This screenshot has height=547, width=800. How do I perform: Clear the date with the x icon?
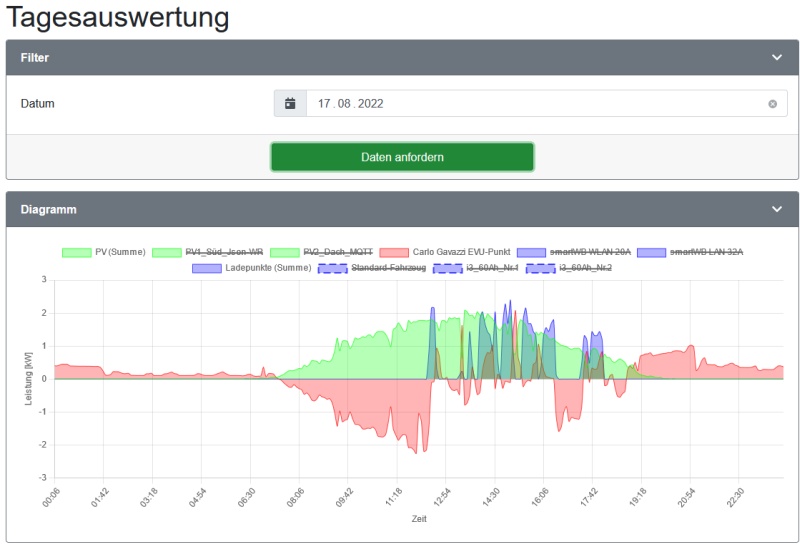(772, 104)
